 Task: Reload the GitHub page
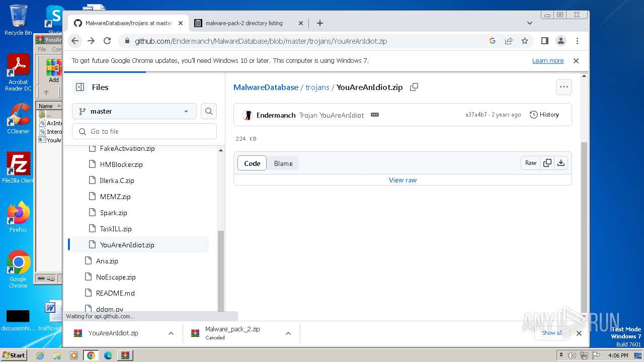pos(107,41)
